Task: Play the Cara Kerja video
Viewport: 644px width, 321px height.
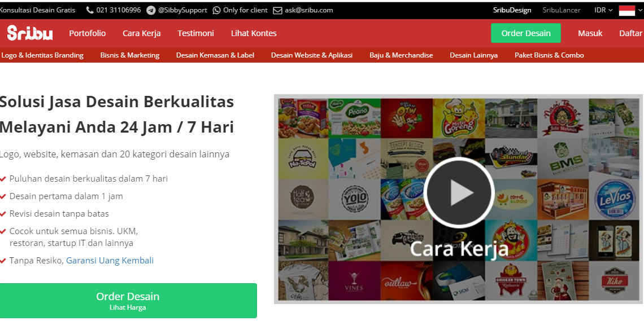Action: click(459, 193)
